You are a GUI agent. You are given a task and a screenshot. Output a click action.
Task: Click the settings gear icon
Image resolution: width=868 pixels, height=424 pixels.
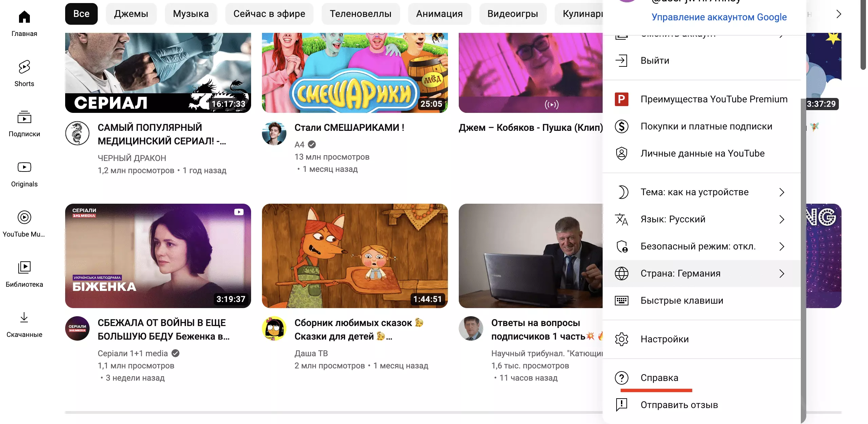[x=621, y=339]
